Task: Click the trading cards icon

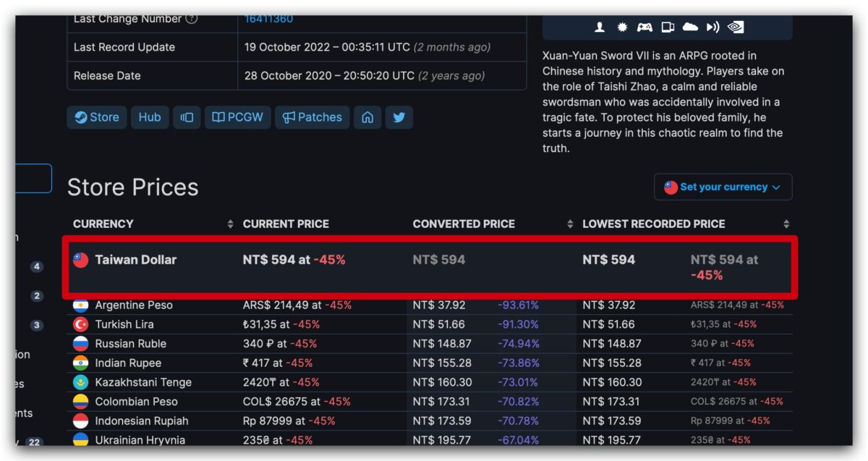Action: 668,27
